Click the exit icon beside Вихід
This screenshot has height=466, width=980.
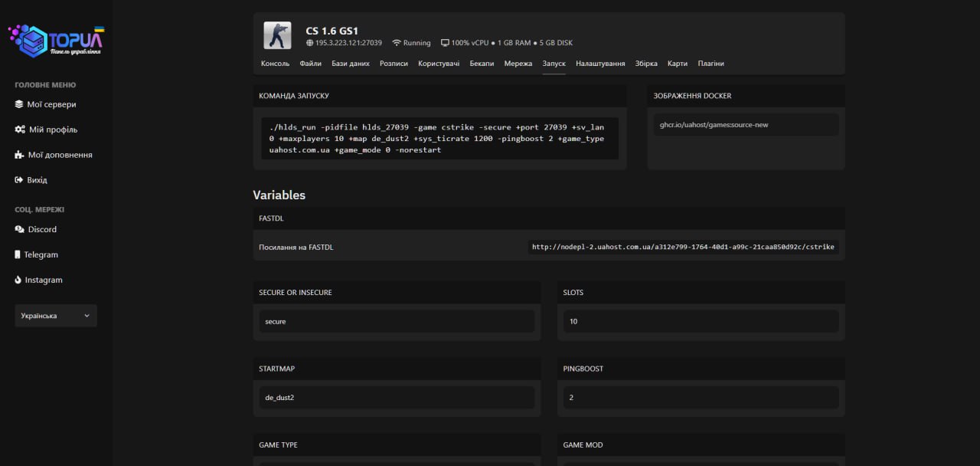[x=19, y=180]
